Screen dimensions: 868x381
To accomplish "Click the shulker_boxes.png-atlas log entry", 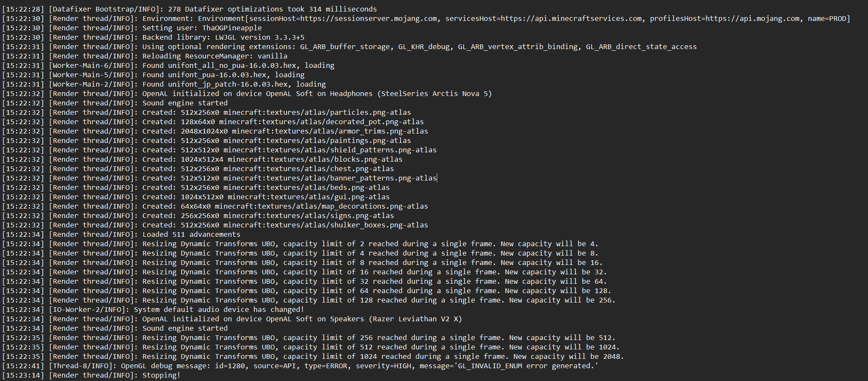I will coord(325,225).
